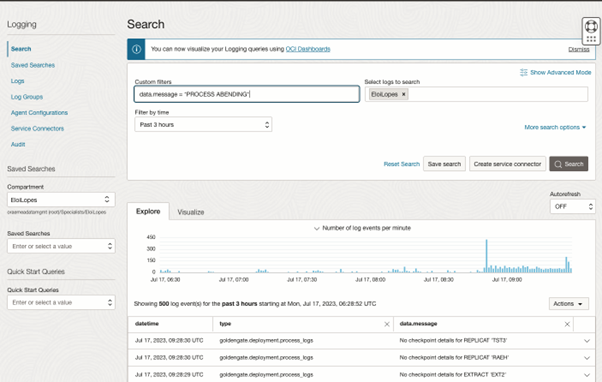Remove the type column
Screen dimensions: 602x382
click(387, 324)
